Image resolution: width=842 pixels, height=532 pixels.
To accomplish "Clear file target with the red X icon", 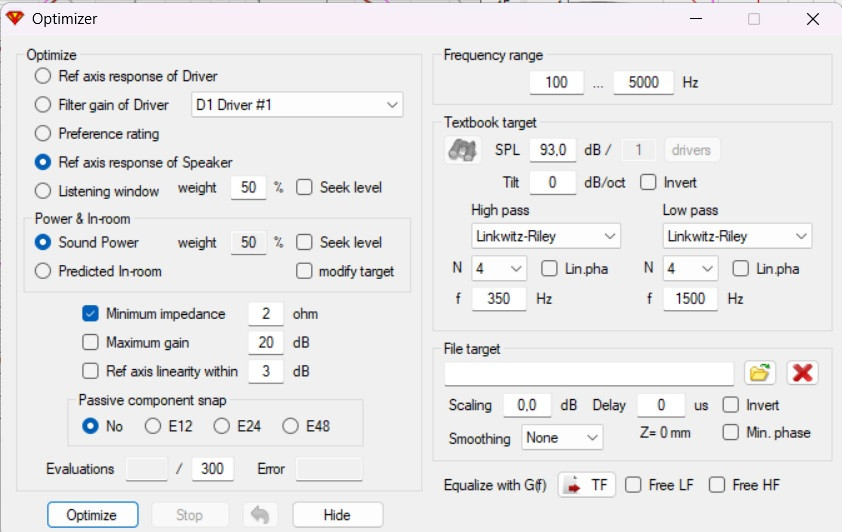I will pyautogui.click(x=802, y=373).
